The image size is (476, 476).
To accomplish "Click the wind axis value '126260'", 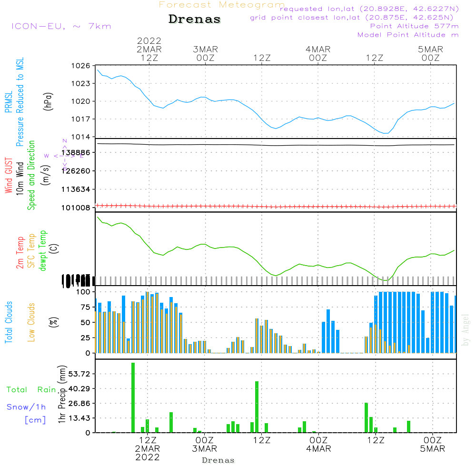I will tap(76, 171).
